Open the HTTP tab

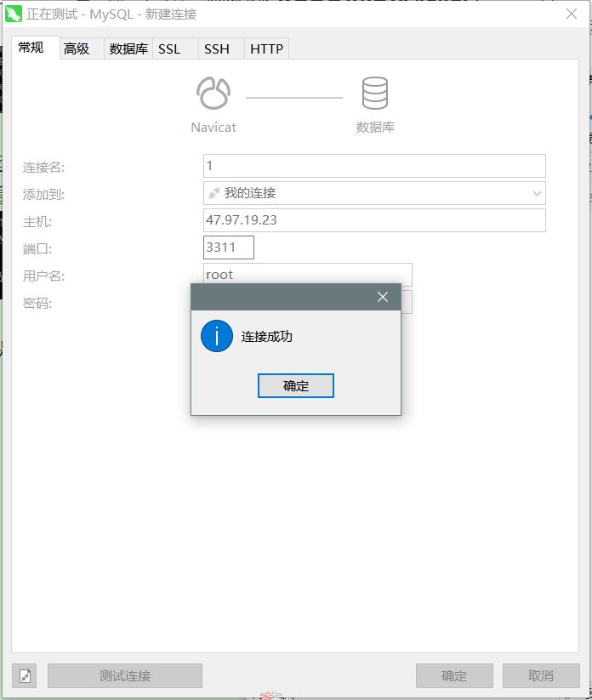(266, 48)
